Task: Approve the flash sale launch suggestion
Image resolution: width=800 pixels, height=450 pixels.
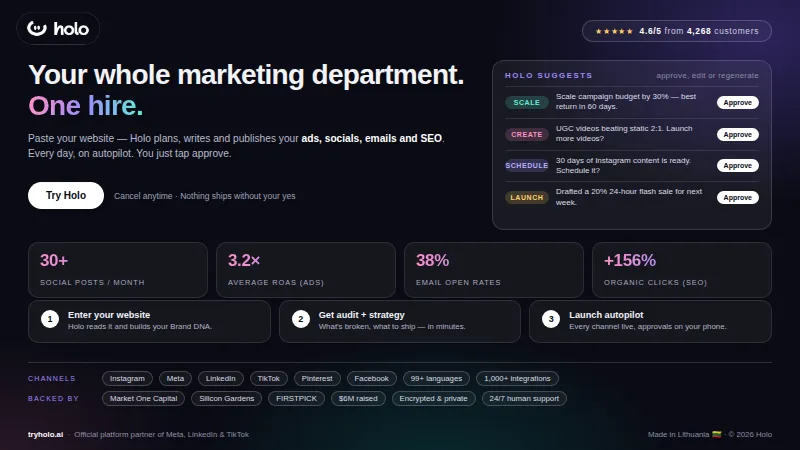Action: pyautogui.click(x=738, y=197)
